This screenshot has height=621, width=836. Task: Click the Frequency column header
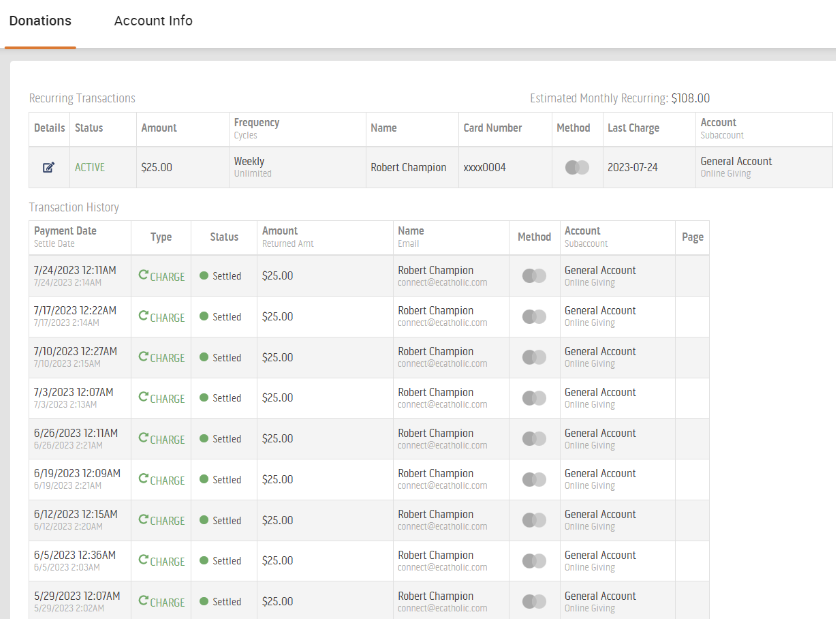(x=256, y=123)
